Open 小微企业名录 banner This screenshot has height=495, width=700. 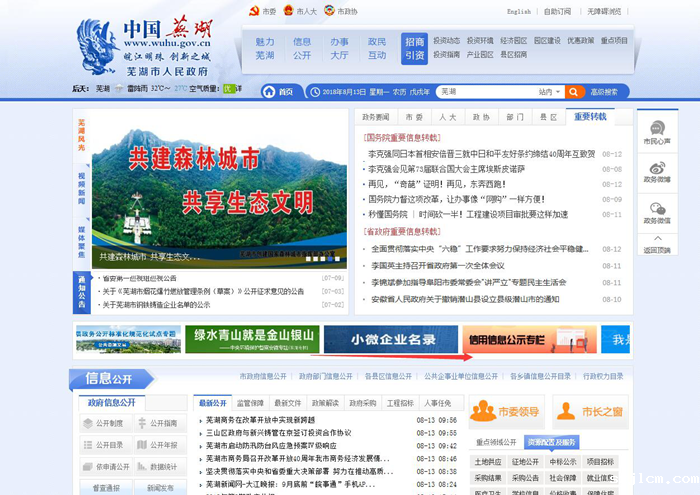[391, 339]
